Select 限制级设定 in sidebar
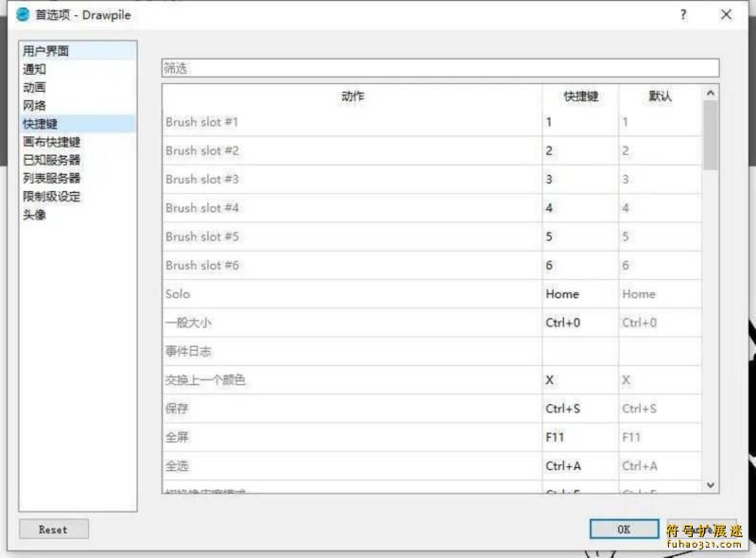The width and height of the screenshot is (756, 558). tap(77, 197)
